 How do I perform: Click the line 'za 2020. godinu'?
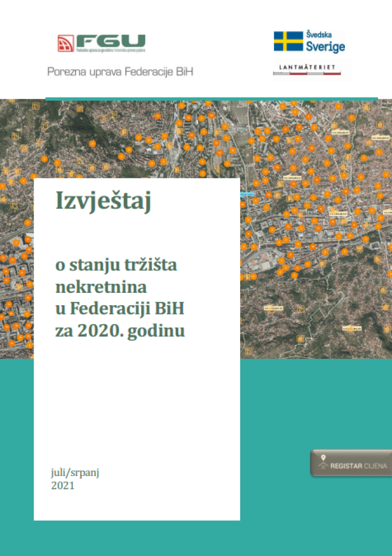pyautogui.click(x=120, y=330)
